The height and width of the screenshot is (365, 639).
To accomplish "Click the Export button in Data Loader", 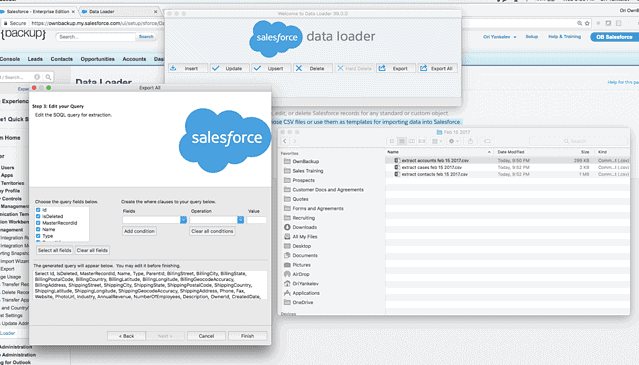I will pos(396,68).
